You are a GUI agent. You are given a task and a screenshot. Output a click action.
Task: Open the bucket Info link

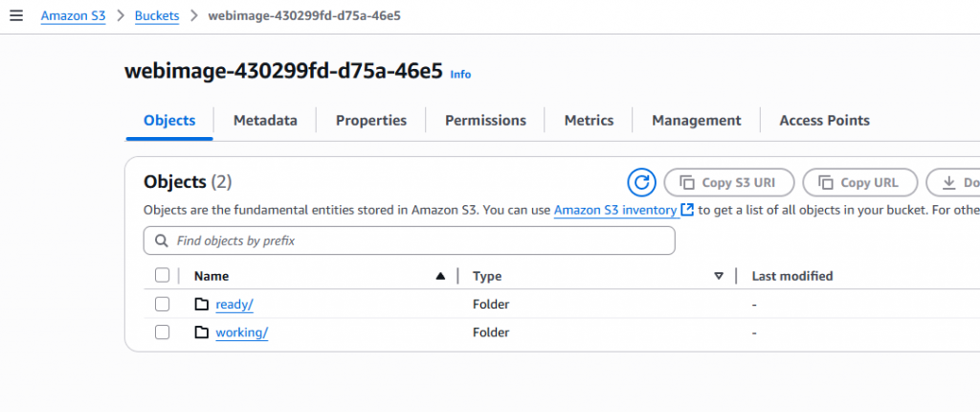pos(460,75)
